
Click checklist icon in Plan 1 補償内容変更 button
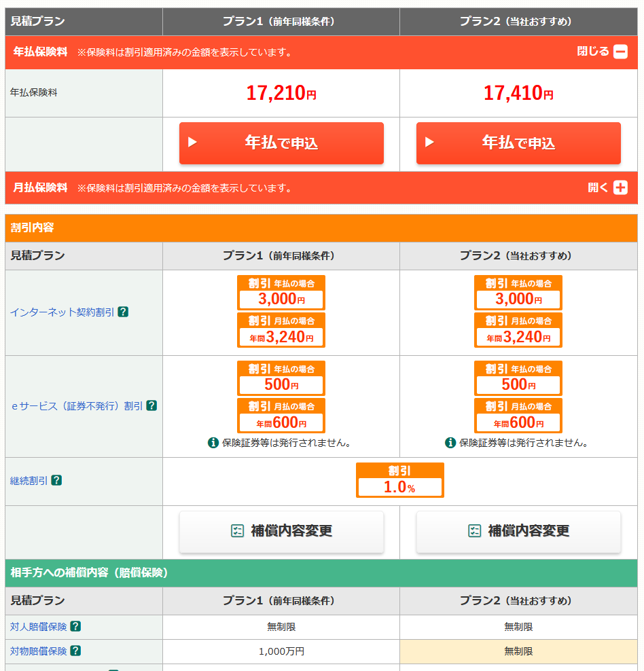coord(237,530)
